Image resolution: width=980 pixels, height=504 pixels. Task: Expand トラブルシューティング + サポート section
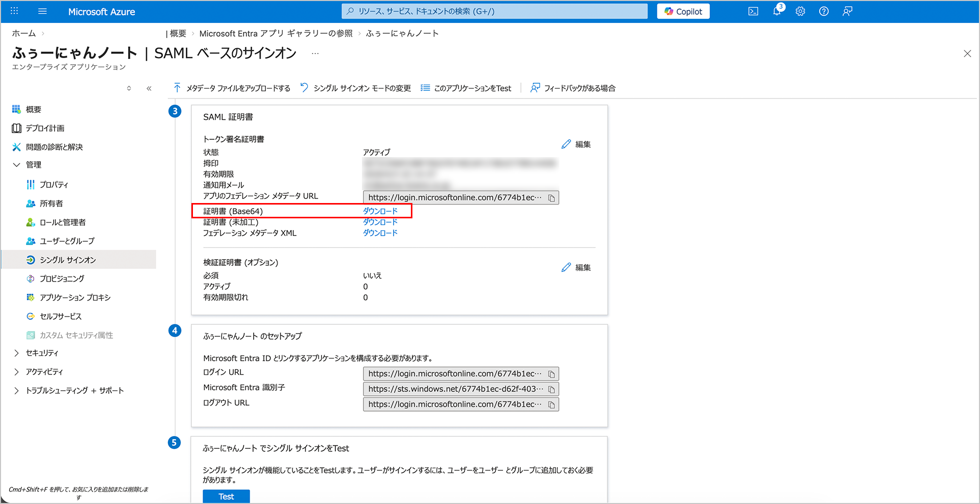16,391
